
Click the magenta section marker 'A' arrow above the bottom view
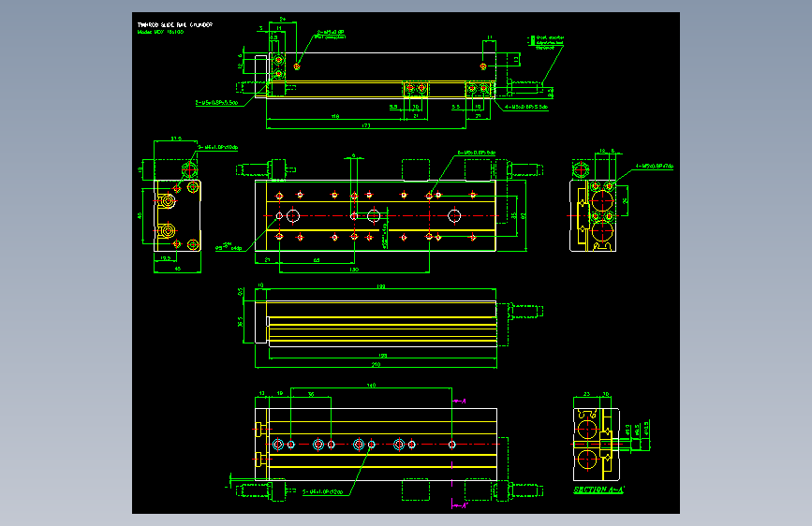tap(460, 402)
